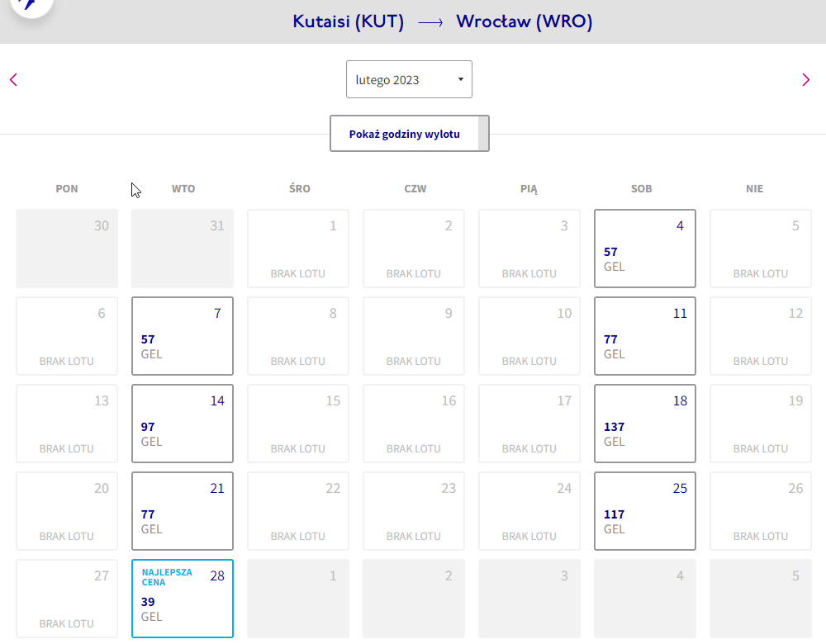This screenshot has width=826, height=644.
Task: Click the Wrocław (WRO) destination text
Action: (525, 21)
